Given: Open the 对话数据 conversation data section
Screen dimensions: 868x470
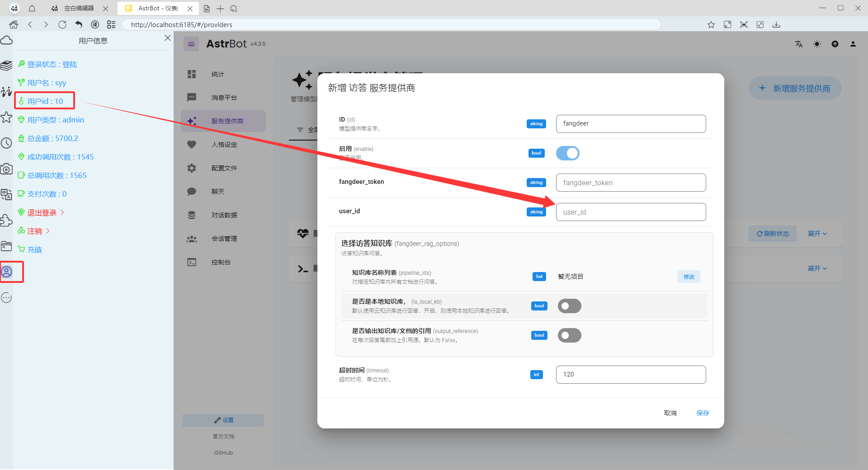Looking at the screenshot, I should click(x=225, y=215).
